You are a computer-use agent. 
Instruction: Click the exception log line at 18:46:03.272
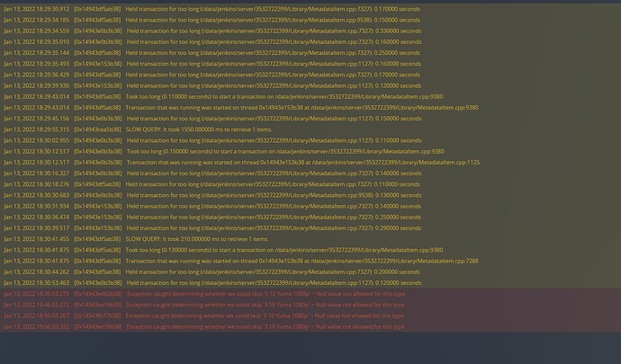(310, 305)
